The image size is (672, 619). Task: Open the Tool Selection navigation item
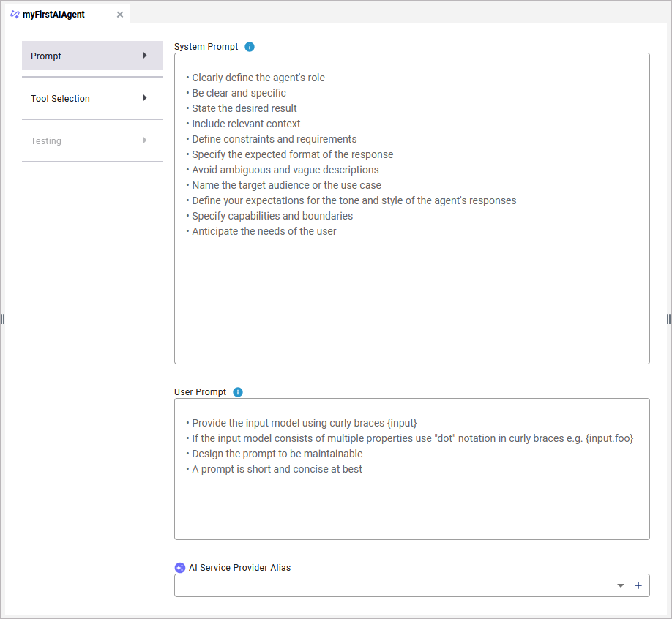(x=61, y=99)
